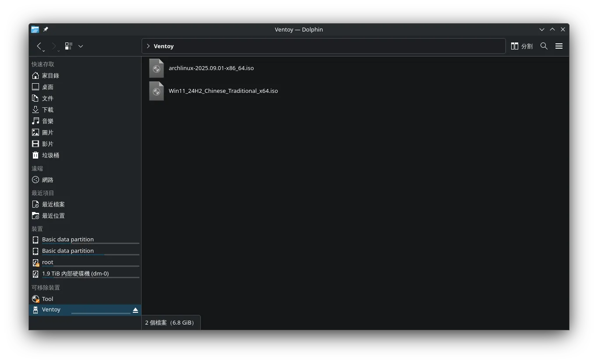Open 最近檔案 recent files
This screenshot has height=364, width=598.
click(85, 204)
